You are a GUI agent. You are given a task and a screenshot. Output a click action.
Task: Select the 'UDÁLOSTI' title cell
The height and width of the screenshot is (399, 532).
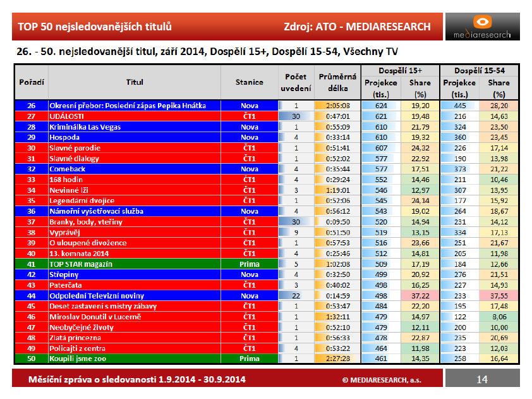pyautogui.click(x=135, y=116)
